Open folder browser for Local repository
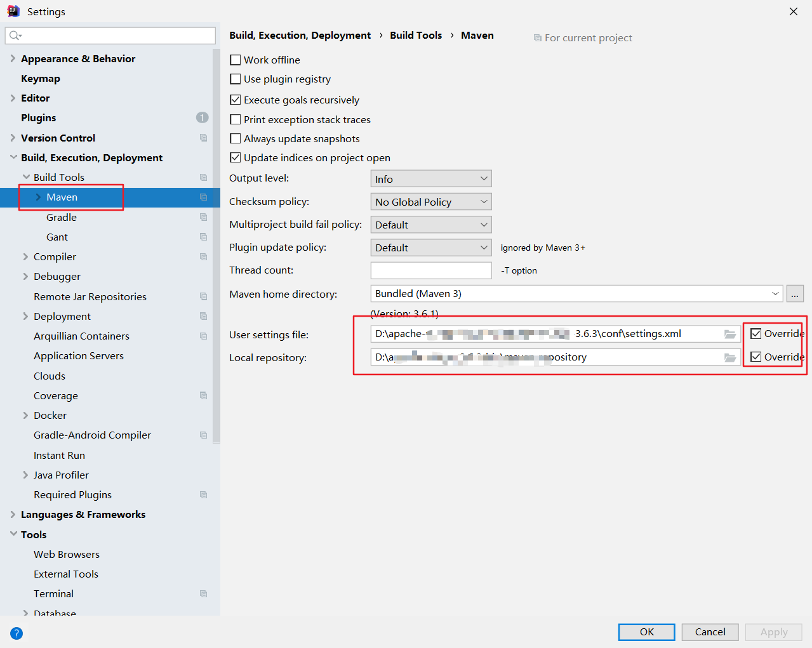The width and height of the screenshot is (812, 648). pyautogui.click(x=730, y=357)
